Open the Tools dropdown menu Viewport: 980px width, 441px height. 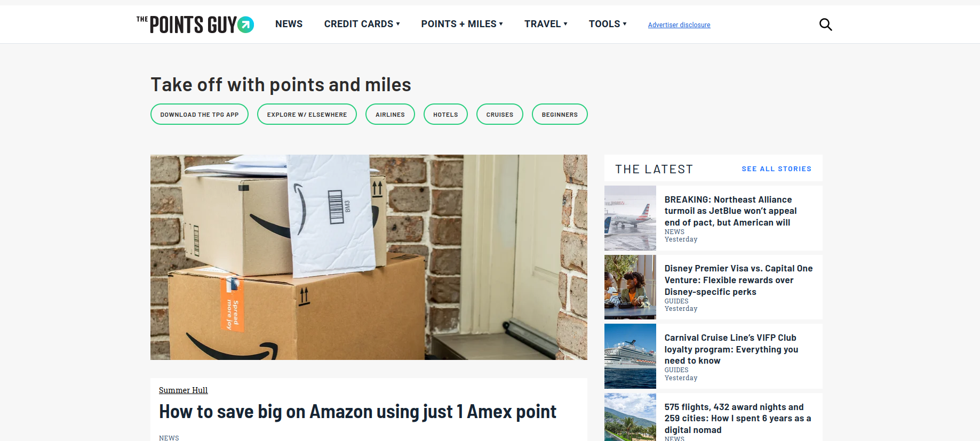point(608,24)
